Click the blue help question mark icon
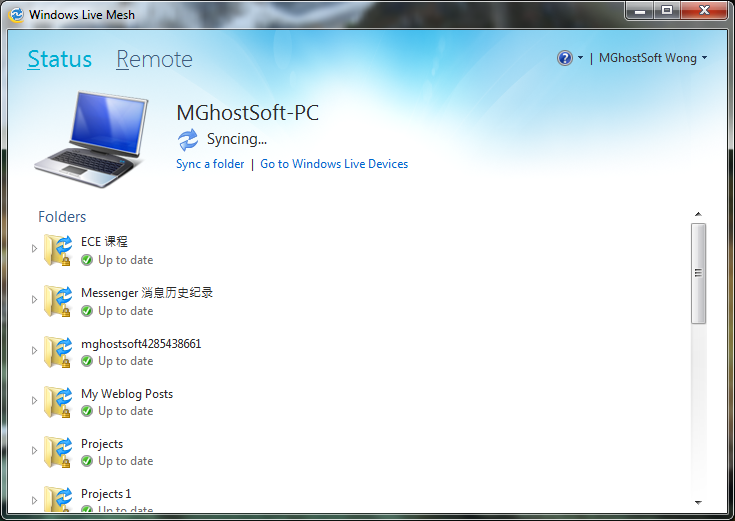Viewport: 735px width, 521px height. (565, 58)
